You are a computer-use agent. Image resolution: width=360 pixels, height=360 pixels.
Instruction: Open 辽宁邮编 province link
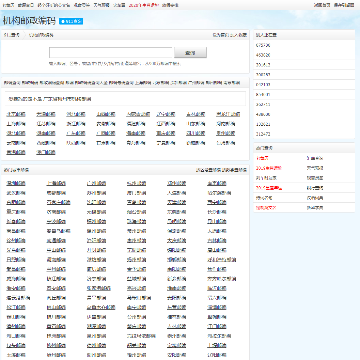(x=166, y=114)
